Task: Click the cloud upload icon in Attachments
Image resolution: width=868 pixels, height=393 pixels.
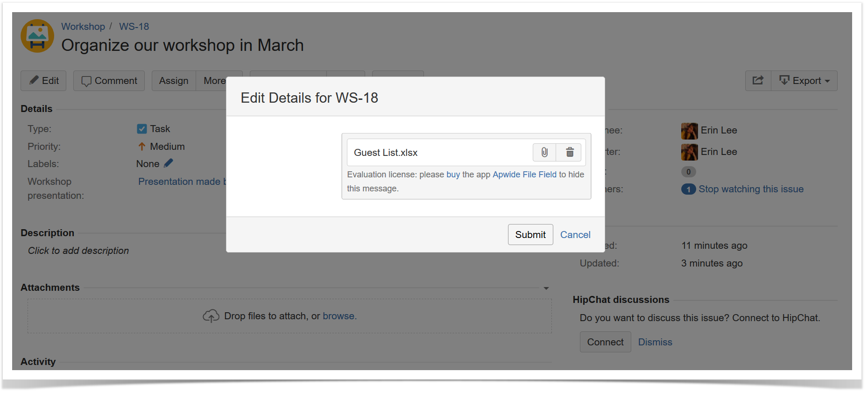Action: 211,316
